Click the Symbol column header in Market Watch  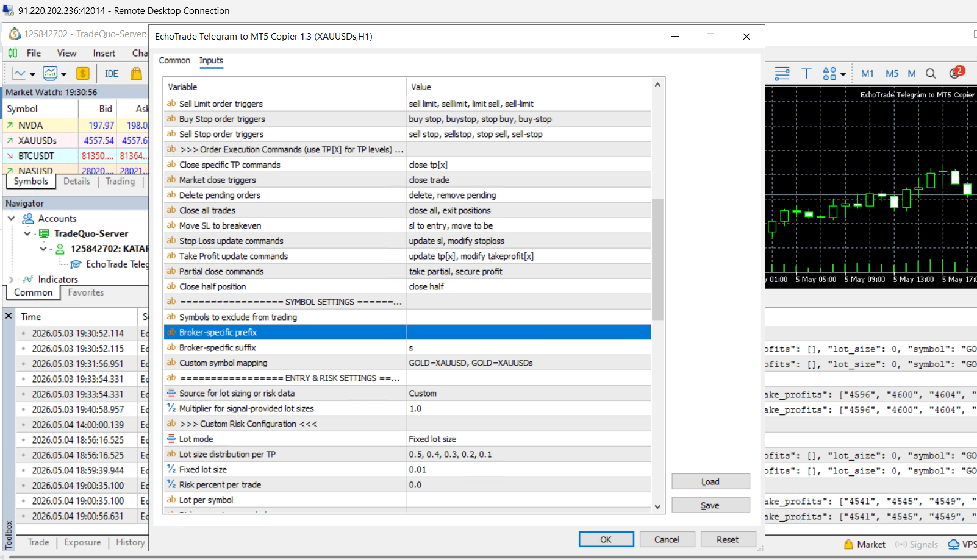point(40,108)
